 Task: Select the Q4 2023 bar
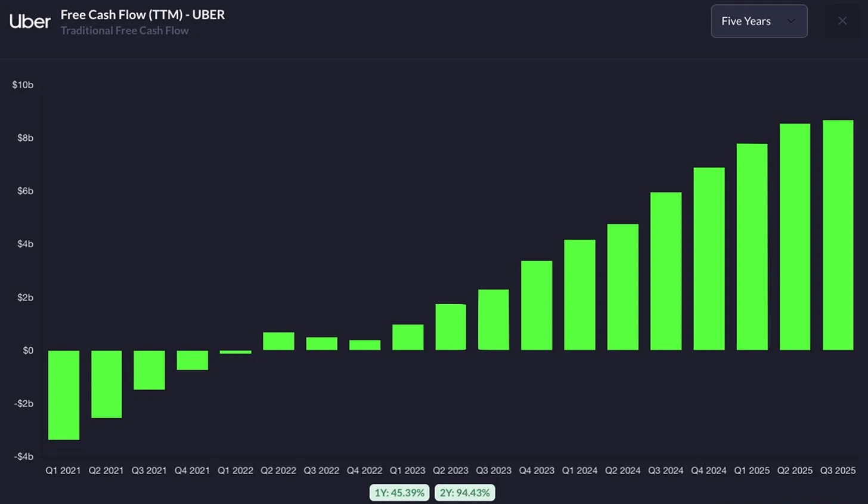[x=537, y=305]
